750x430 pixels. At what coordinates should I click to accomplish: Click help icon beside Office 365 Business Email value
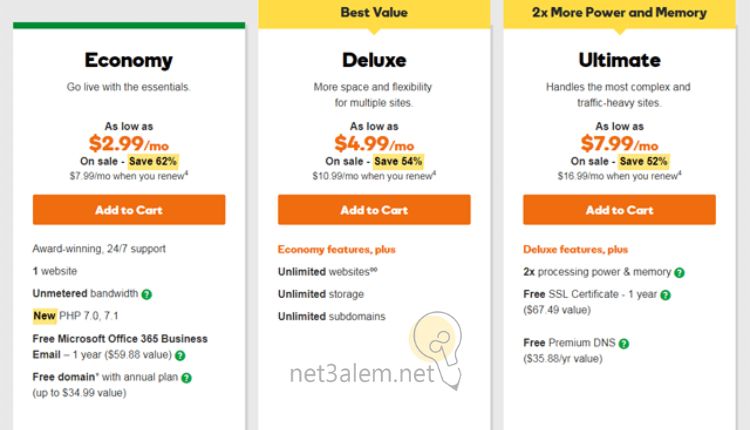pos(180,354)
